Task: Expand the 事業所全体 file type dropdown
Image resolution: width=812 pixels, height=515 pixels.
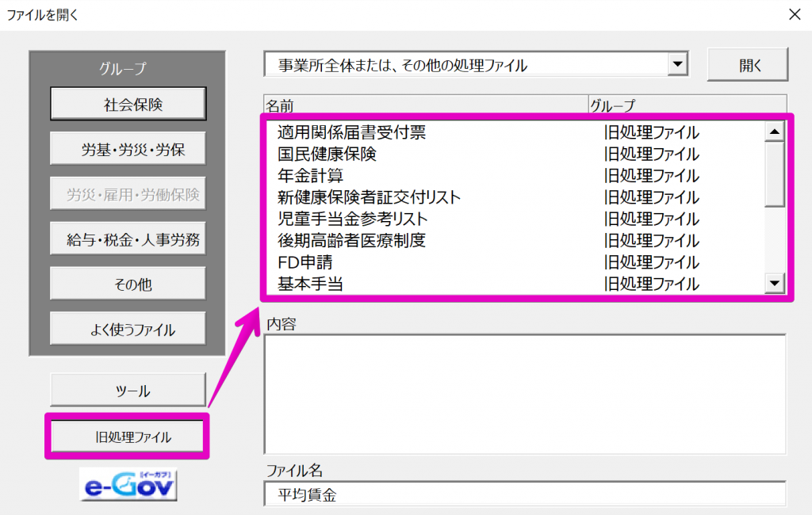Action: pyautogui.click(x=676, y=65)
